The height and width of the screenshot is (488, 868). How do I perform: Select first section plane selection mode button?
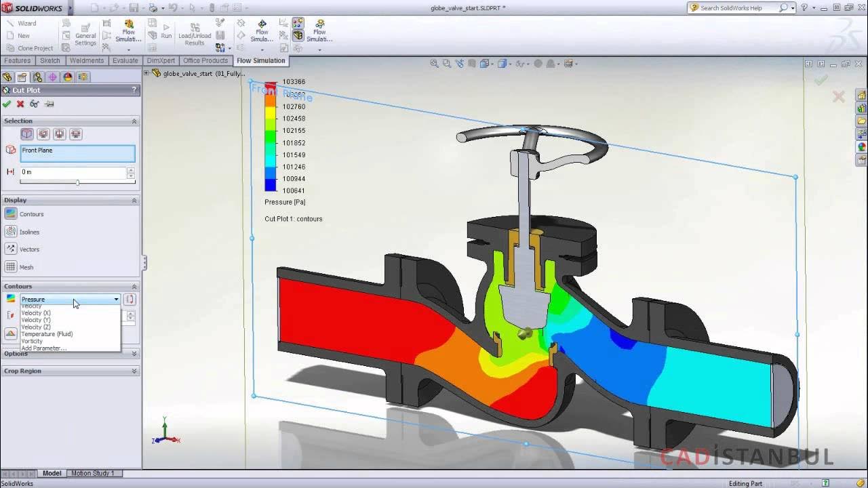(x=26, y=134)
